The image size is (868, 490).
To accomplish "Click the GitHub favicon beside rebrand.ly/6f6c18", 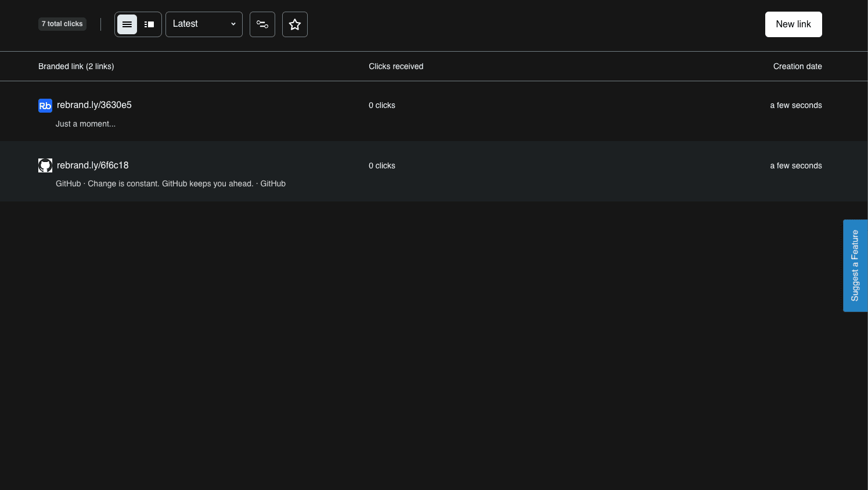I will point(45,165).
